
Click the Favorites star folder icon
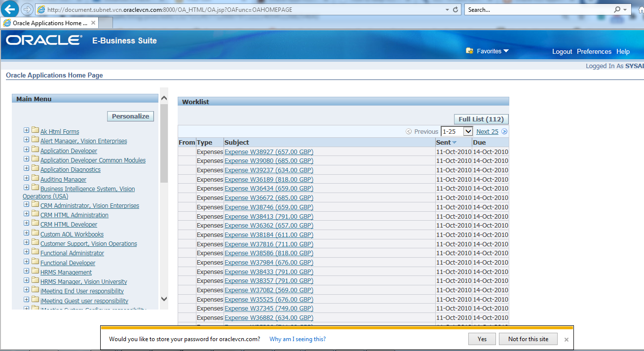[x=469, y=51]
